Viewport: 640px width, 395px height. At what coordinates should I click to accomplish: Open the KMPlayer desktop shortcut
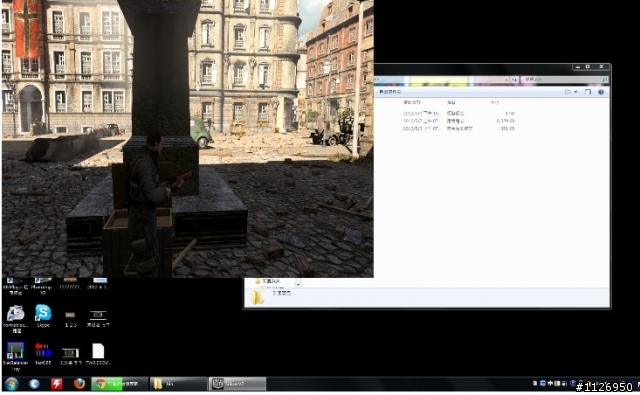tap(16, 286)
